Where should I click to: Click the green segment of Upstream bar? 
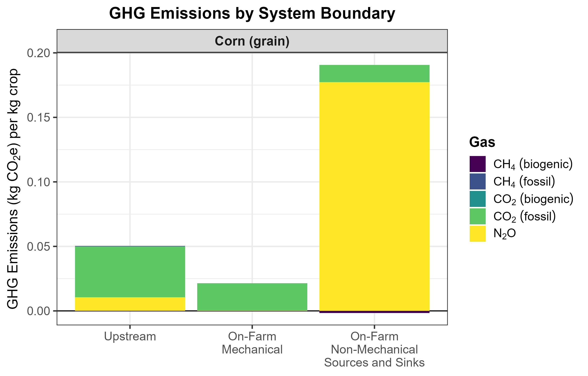click(x=130, y=271)
